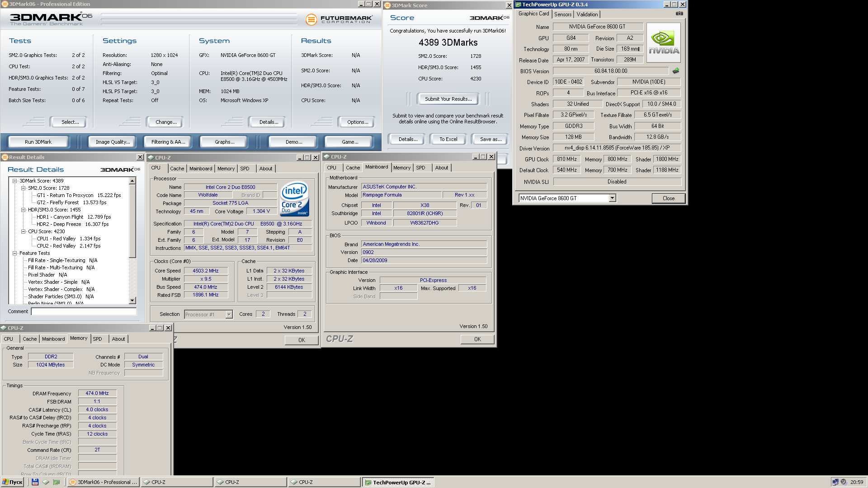Switch to 3DMark06 taskbar button
Screen dimensions: 868x488
103,482
